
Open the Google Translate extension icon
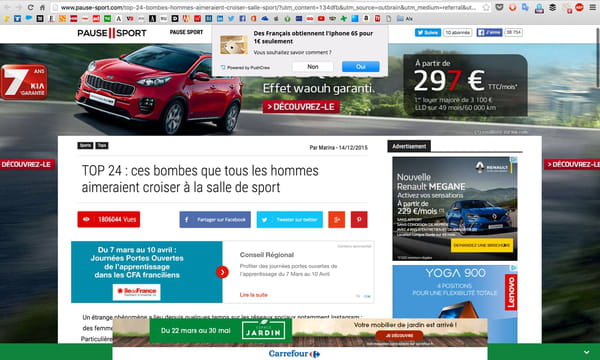[525, 7]
